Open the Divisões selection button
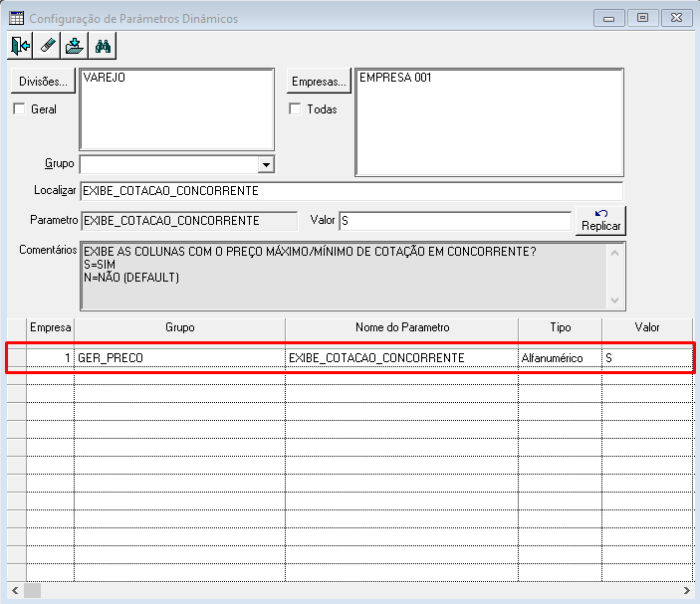 point(43,82)
